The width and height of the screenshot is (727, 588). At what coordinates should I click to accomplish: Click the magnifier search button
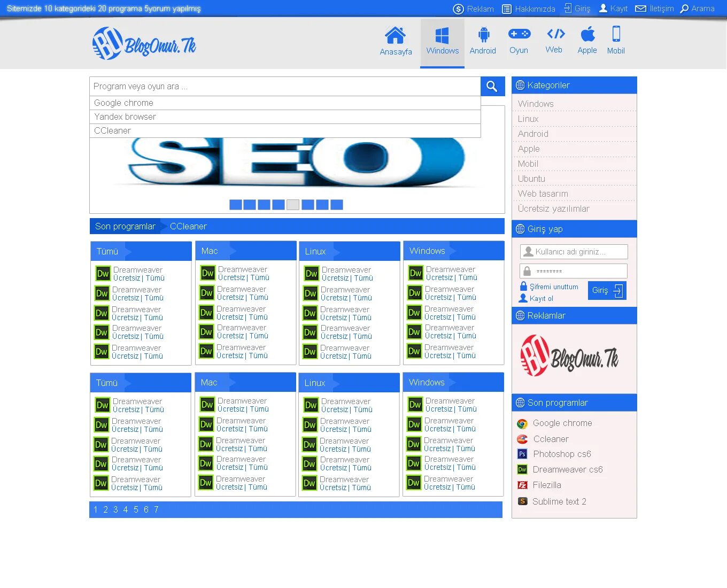click(492, 86)
